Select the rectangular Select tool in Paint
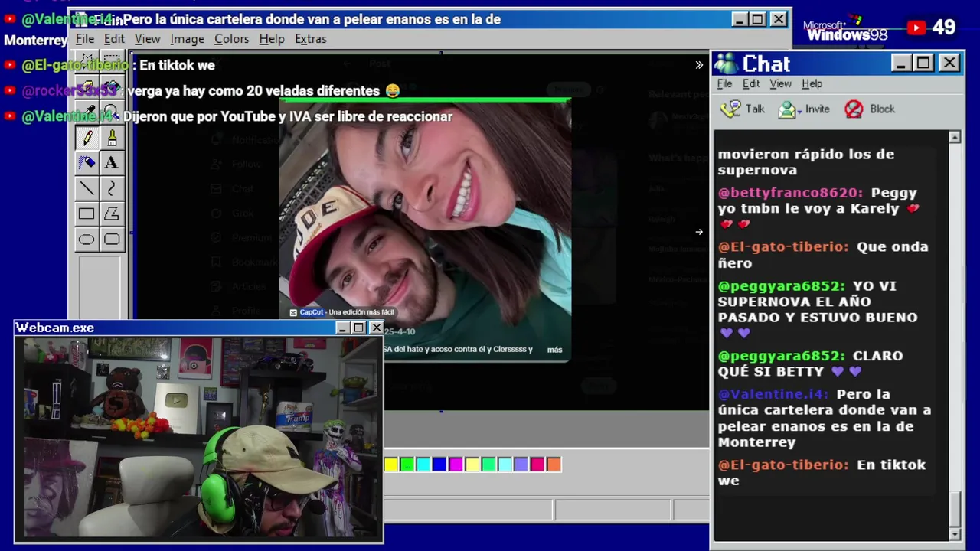Image resolution: width=980 pixels, height=551 pixels. tap(112, 61)
